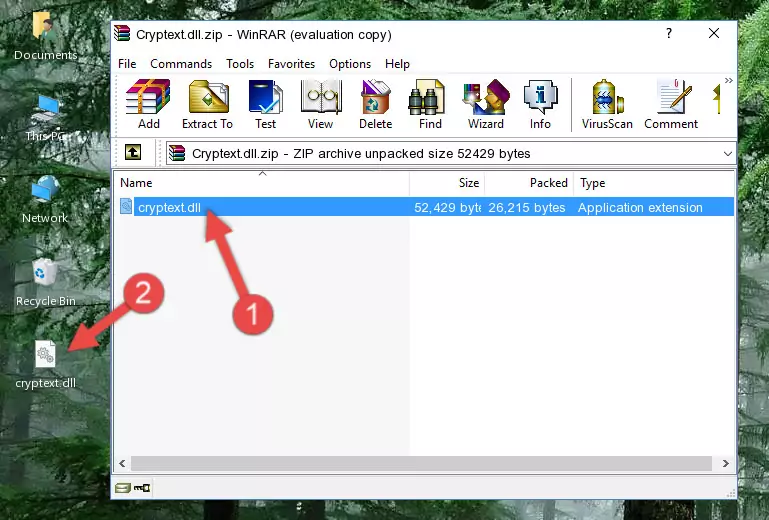This screenshot has width=769, height=520.
Task: Click the Application extension type cell
Action: click(x=640, y=208)
